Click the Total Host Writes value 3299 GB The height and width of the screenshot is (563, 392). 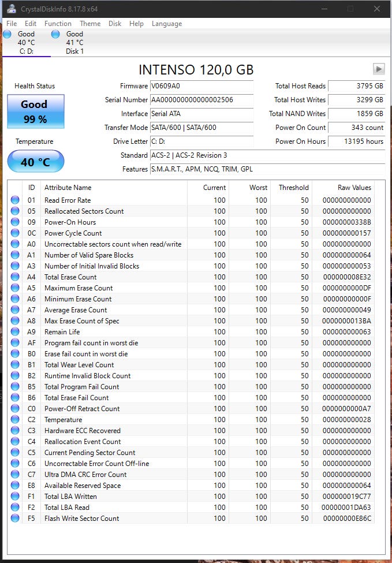click(x=356, y=100)
